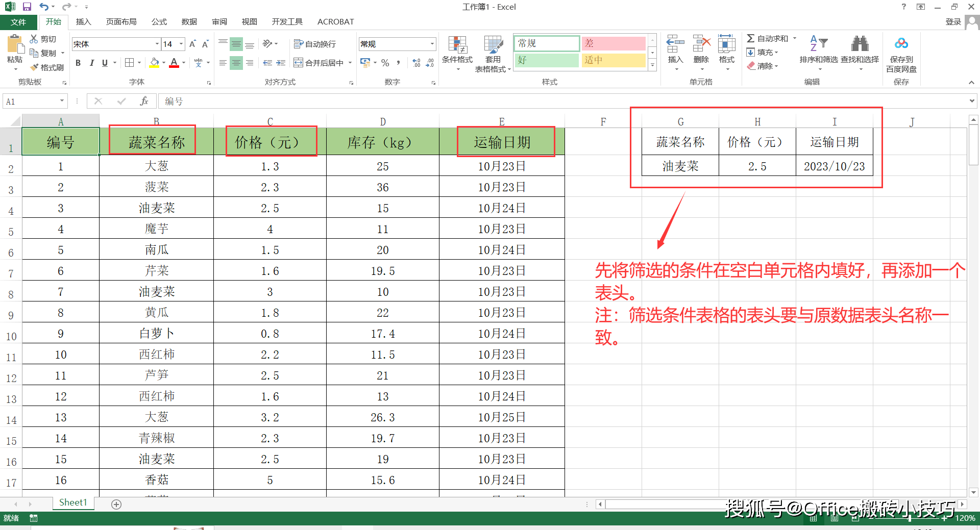980x530 pixels.
Task: Click the Format cells icon
Action: click(726, 44)
